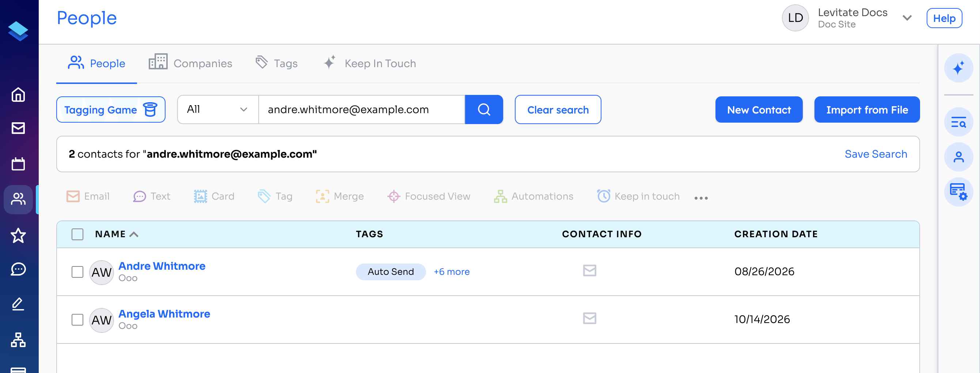
Task: Switch to the Companies tab
Action: click(190, 63)
